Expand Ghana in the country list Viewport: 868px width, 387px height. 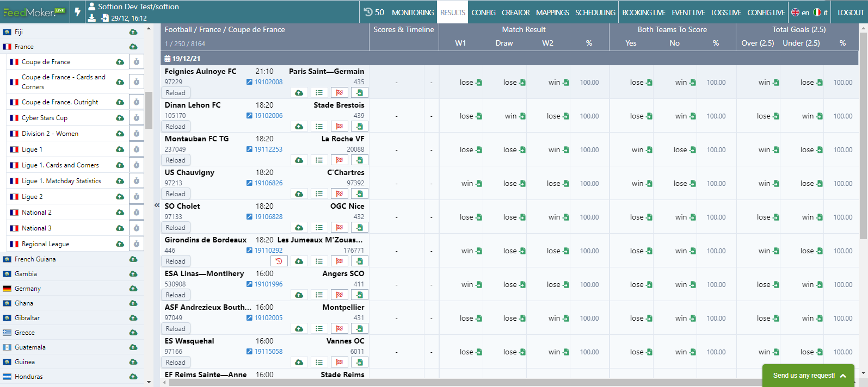pos(23,303)
